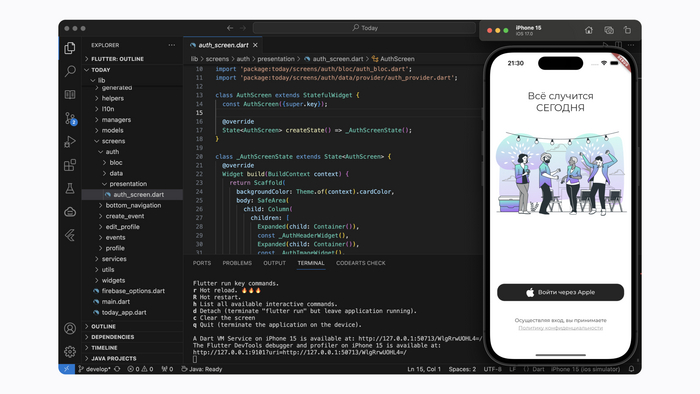Expand the DEPENDENCIES section

click(133, 337)
